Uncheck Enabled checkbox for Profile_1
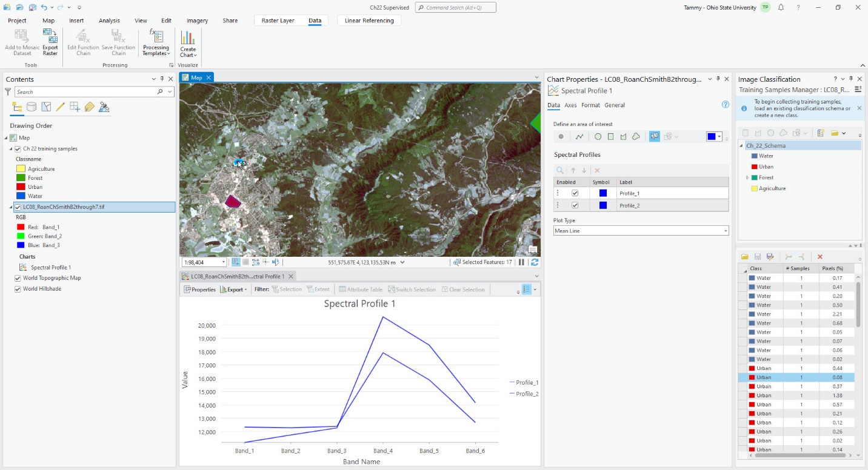The height and width of the screenshot is (470, 868). click(x=575, y=193)
